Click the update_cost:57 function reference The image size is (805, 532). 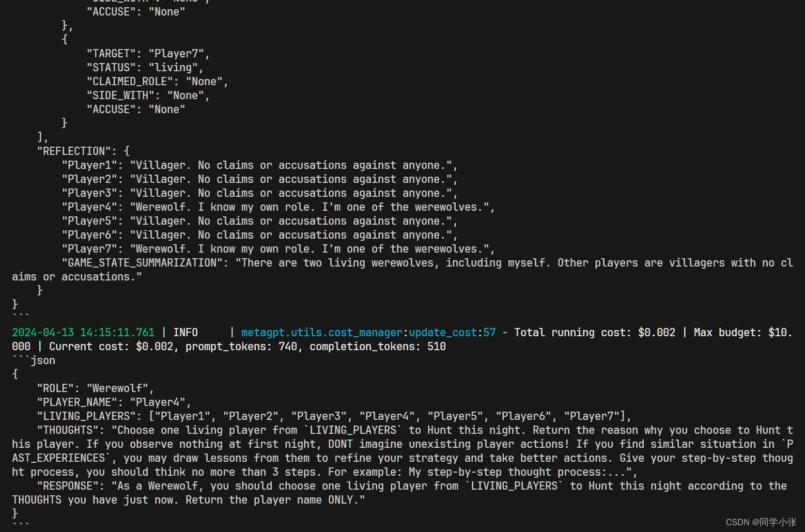coord(452,333)
